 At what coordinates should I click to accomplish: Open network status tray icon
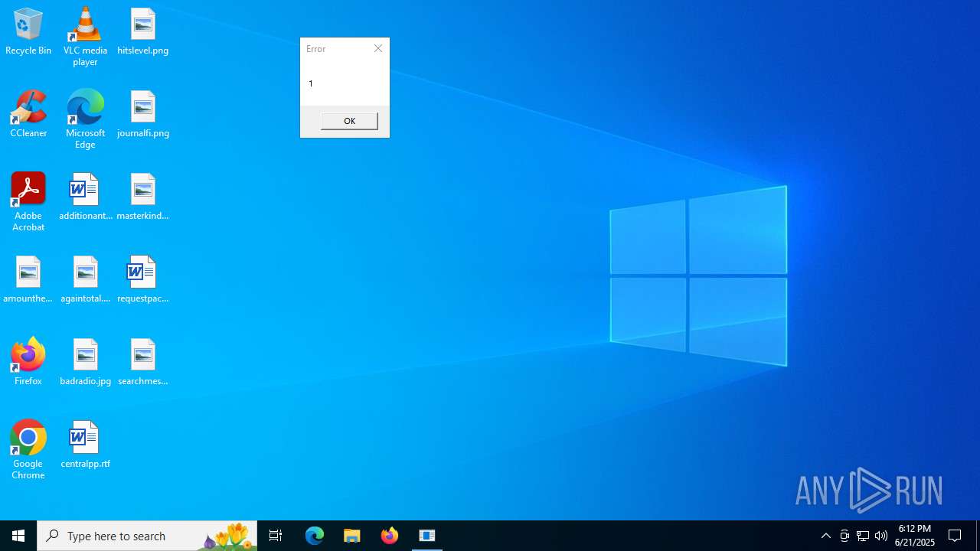click(x=863, y=536)
